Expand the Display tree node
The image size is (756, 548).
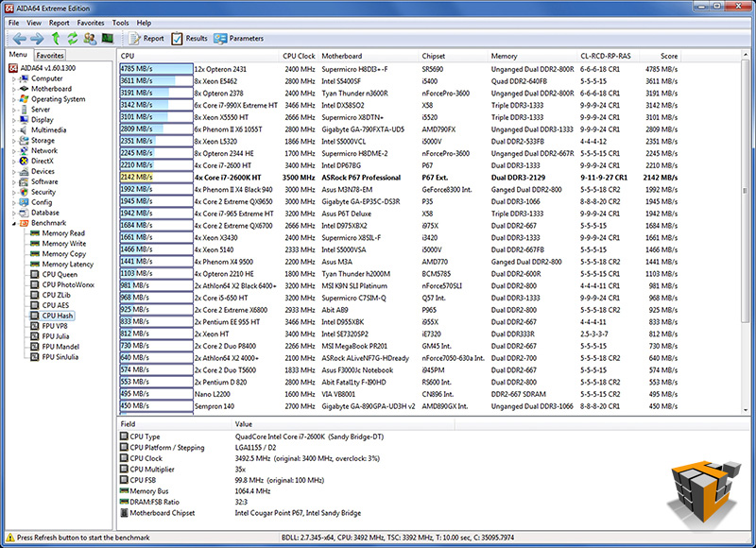(x=14, y=120)
